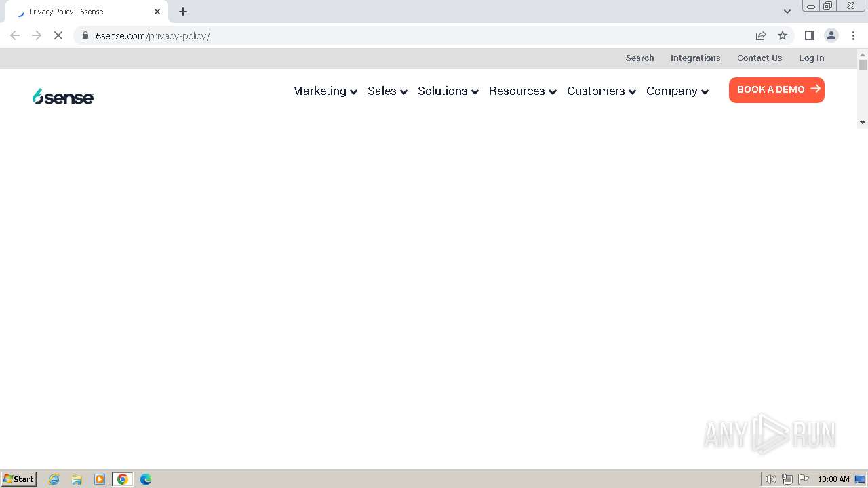The width and height of the screenshot is (868, 488).
Task: Open Log In link
Action: [x=811, y=58]
